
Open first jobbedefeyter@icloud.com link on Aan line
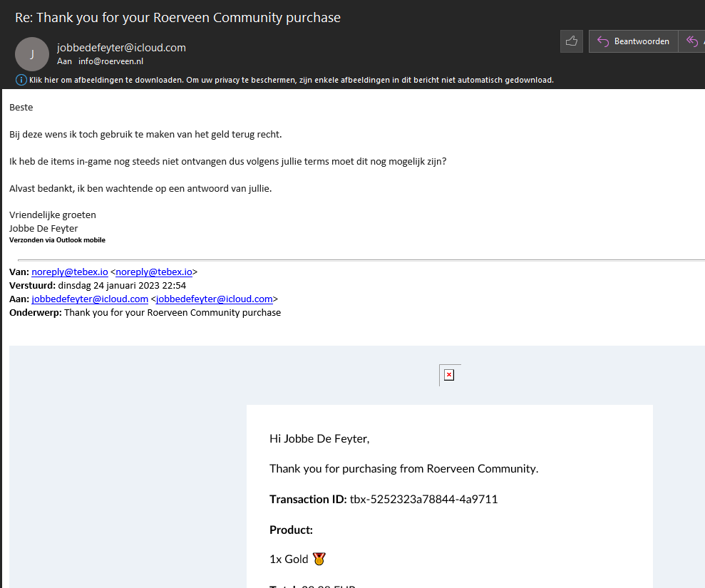(x=90, y=299)
